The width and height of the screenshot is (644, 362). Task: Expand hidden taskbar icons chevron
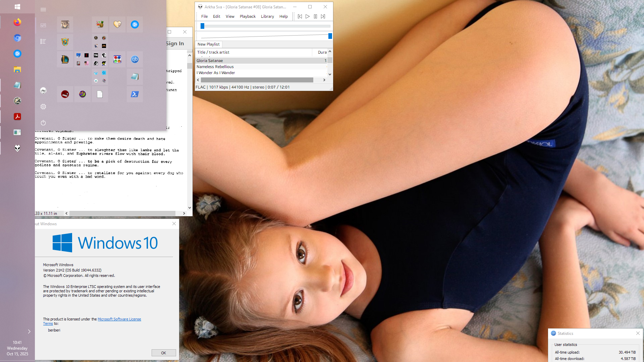29,331
